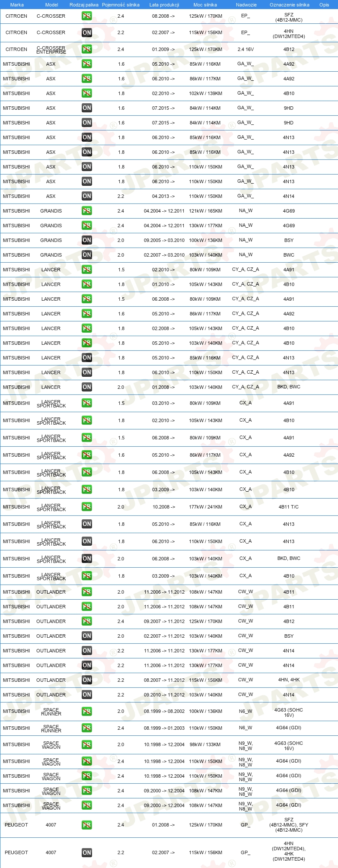Image resolution: width=338 pixels, height=868 pixels.
Task: Click diesel ON icon for Lancer Sportback 1.8 85kW
Action: 87,524
